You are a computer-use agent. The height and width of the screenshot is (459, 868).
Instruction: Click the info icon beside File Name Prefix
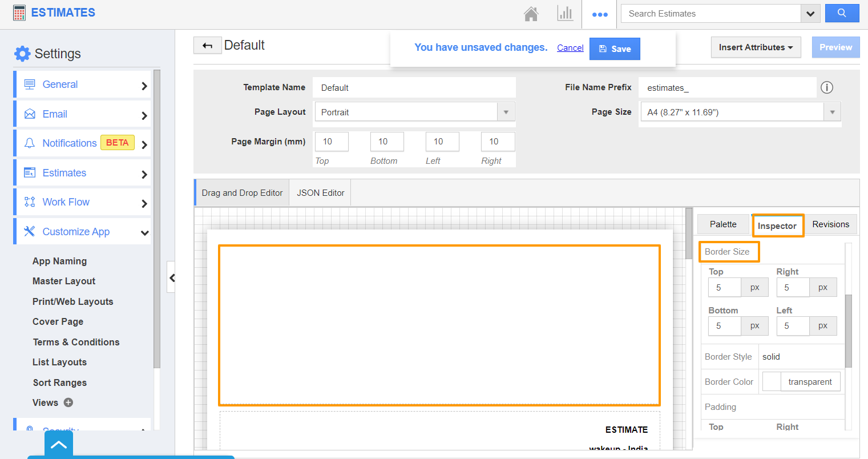click(x=826, y=87)
